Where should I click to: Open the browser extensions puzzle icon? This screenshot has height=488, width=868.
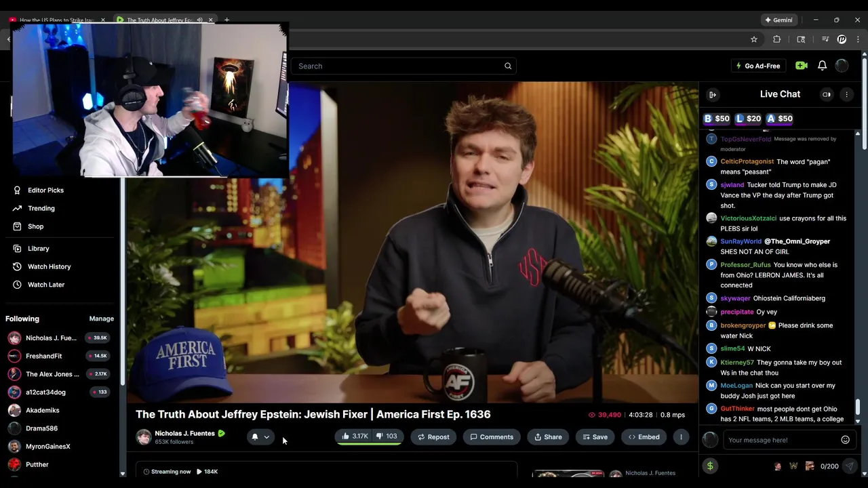777,39
